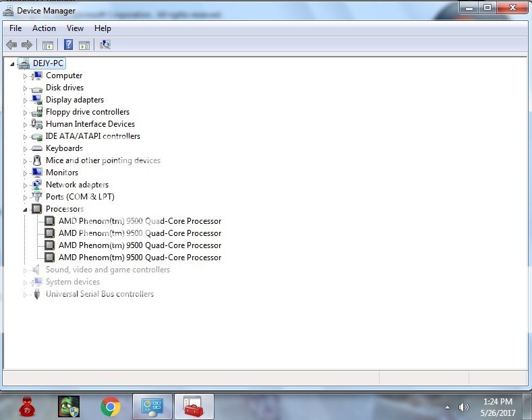The width and height of the screenshot is (532, 420).
Task: Select "Human Interface Devices" text
Action: (x=90, y=124)
